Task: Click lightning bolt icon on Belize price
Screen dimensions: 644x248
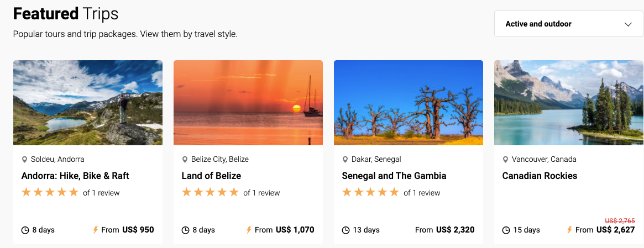Action: pos(249,230)
